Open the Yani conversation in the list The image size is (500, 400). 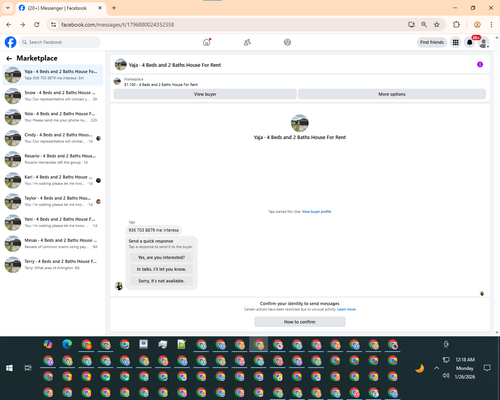(53, 222)
